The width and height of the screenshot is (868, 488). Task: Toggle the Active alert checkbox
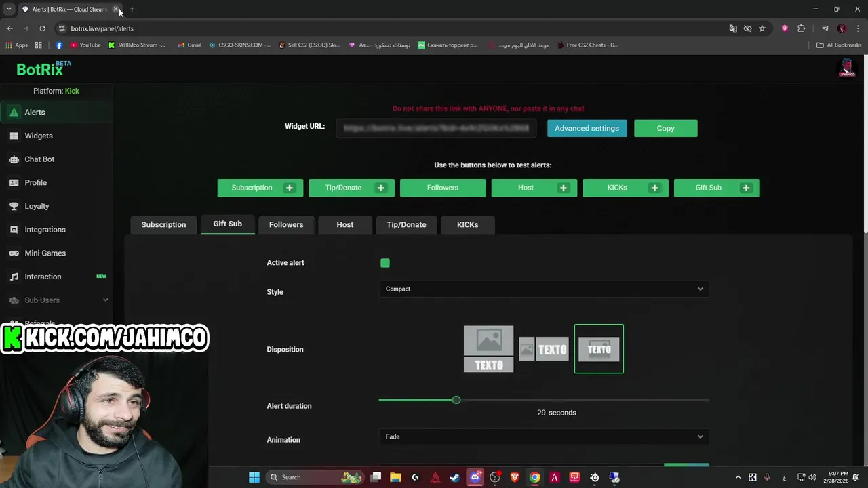[x=385, y=263]
